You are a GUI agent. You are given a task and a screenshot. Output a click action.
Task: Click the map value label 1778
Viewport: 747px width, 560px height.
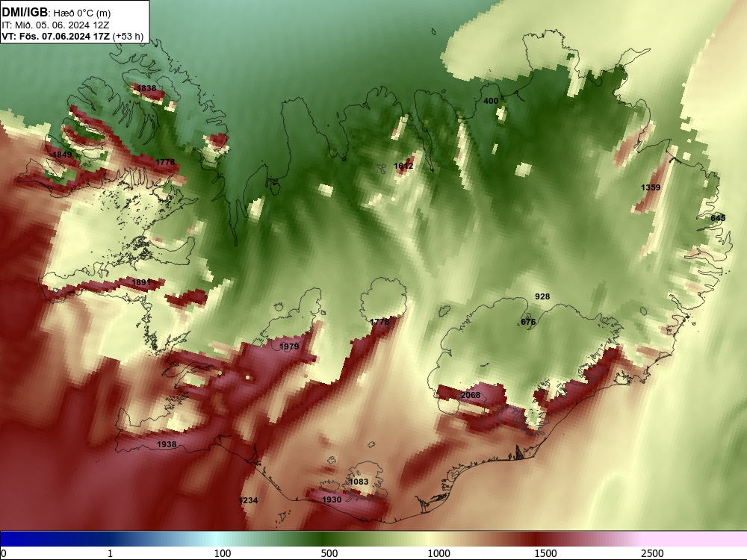pos(379,321)
